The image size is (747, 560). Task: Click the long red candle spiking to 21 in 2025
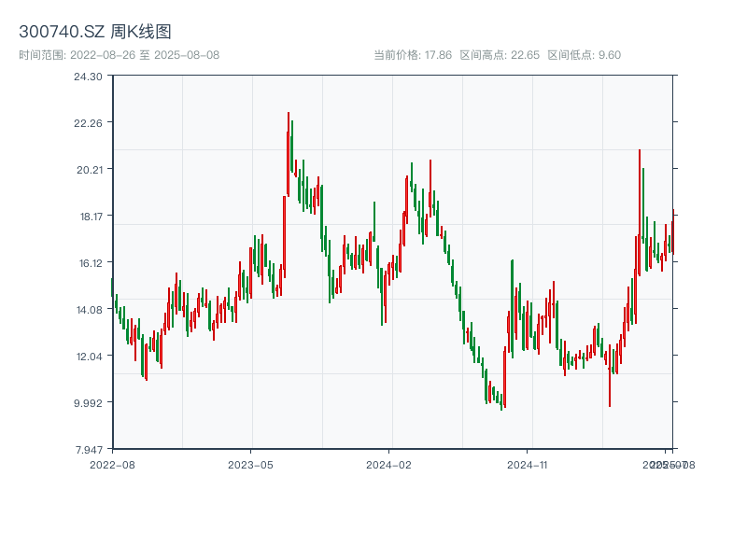tap(640, 213)
